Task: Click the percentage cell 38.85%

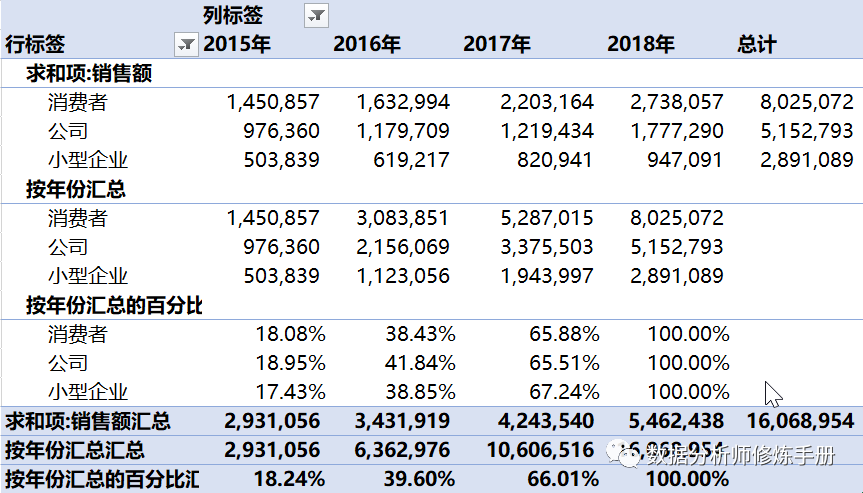Action: click(420, 392)
